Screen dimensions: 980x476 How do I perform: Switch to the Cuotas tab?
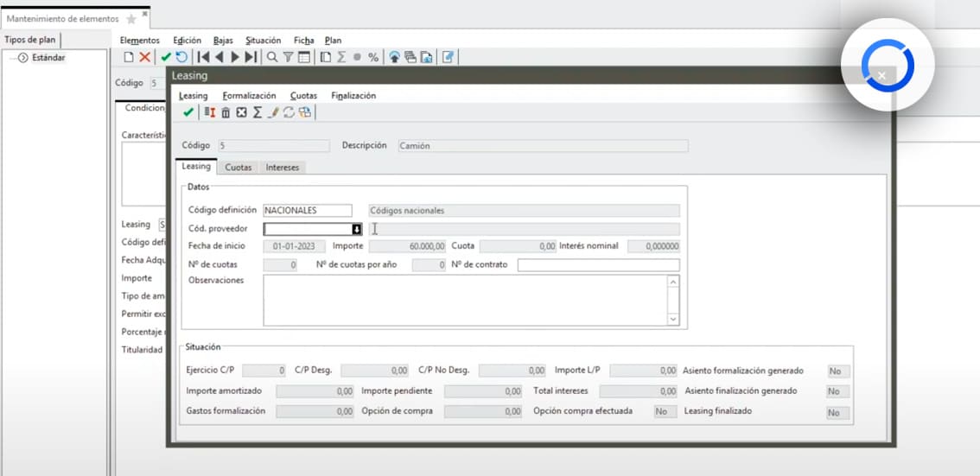point(239,168)
